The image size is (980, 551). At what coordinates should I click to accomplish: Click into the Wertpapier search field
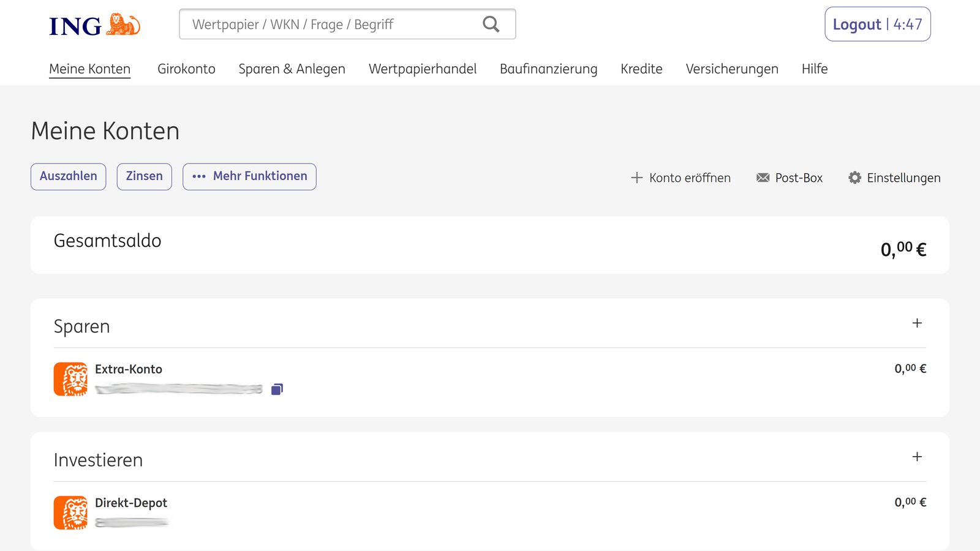pos(318,24)
